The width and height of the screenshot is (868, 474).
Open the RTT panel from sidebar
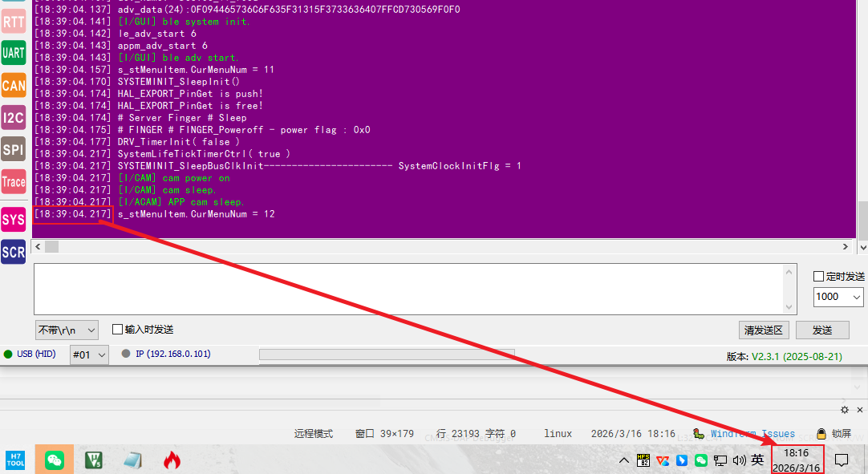pyautogui.click(x=14, y=22)
